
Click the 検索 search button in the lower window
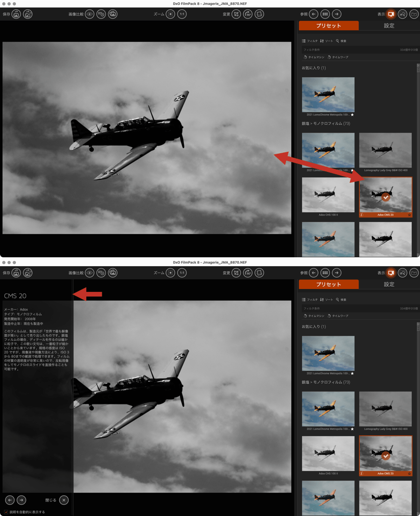(341, 300)
